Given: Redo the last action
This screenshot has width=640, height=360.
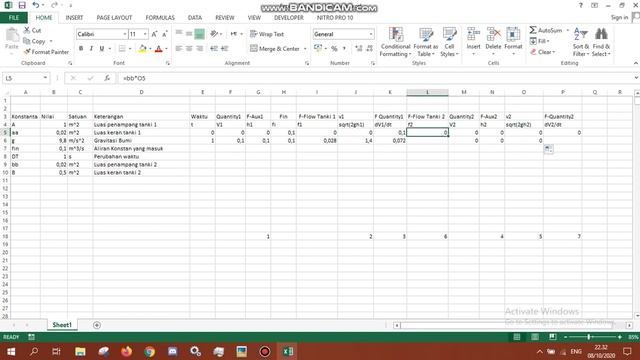Looking at the screenshot, I should 54,5.
